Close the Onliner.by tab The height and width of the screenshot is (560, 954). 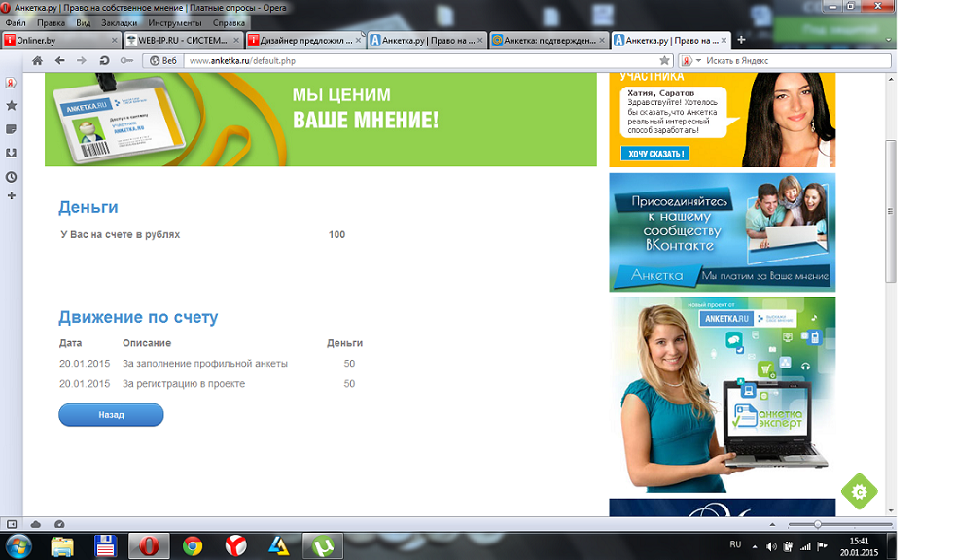coord(115,40)
